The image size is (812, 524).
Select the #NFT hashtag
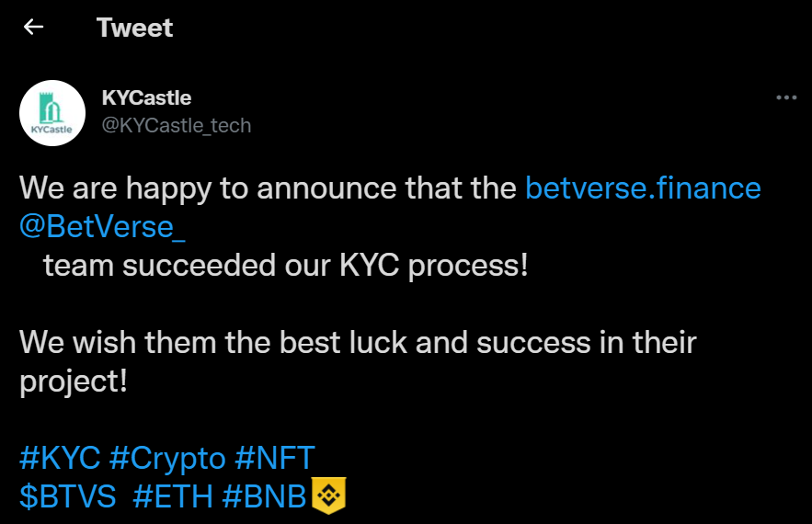pos(275,457)
